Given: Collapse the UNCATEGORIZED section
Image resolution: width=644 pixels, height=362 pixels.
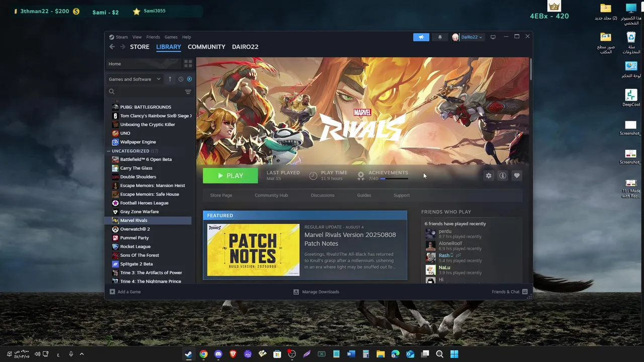Looking at the screenshot, I should (x=109, y=151).
